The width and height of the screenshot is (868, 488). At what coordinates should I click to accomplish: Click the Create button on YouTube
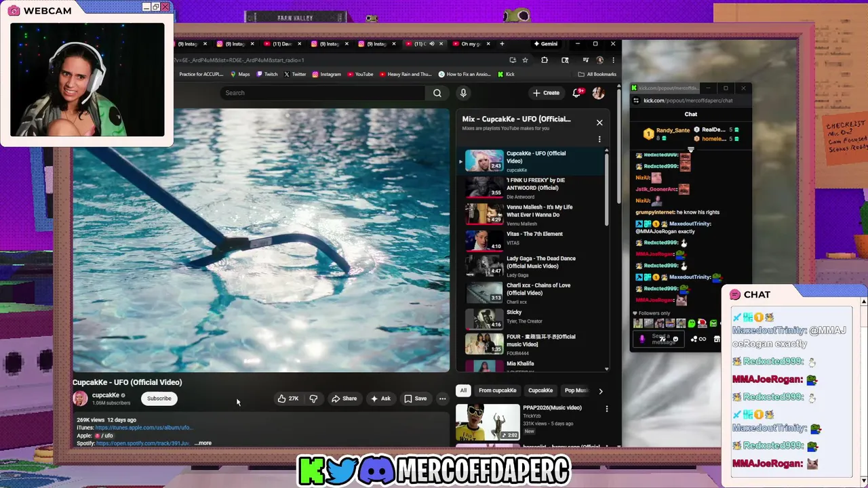pos(546,93)
